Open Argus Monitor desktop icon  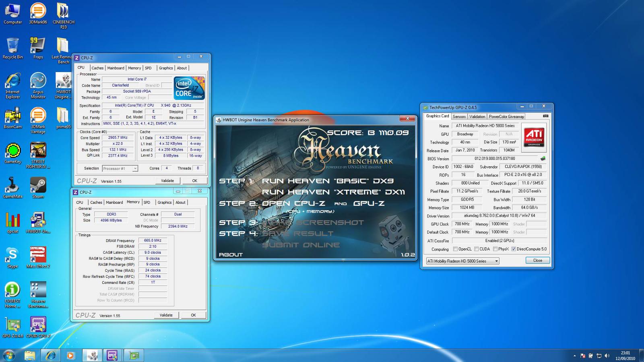pyautogui.click(x=38, y=86)
